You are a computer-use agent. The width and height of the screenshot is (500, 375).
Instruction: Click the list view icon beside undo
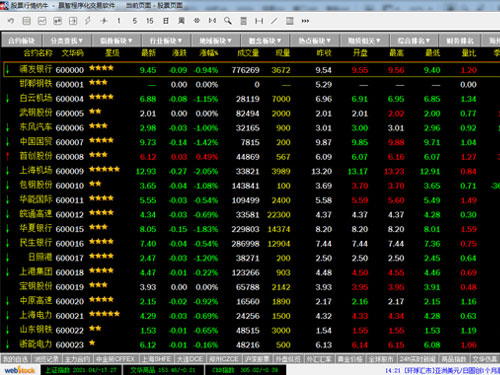[27, 21]
